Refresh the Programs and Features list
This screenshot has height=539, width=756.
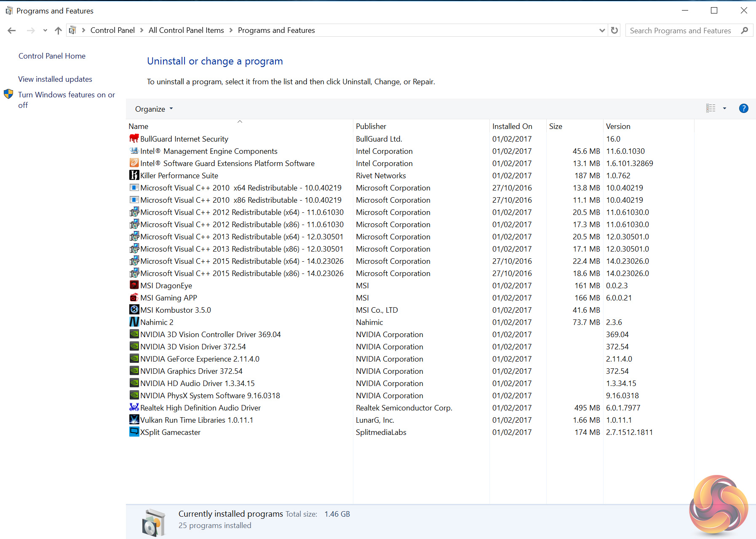pos(614,30)
